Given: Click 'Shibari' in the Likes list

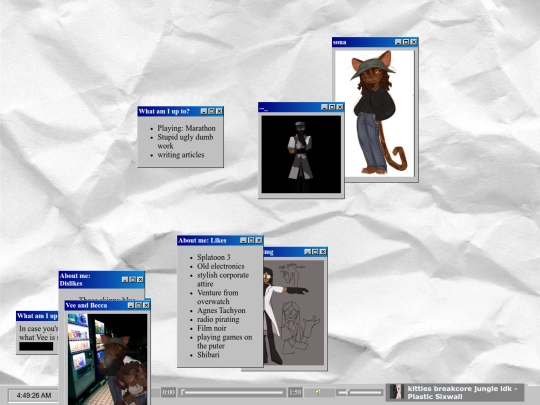Looking at the screenshot, I should 208,355.
